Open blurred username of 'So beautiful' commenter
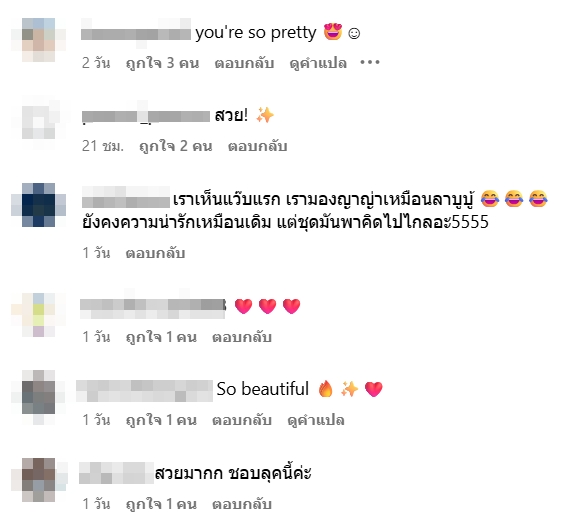 click(x=144, y=391)
